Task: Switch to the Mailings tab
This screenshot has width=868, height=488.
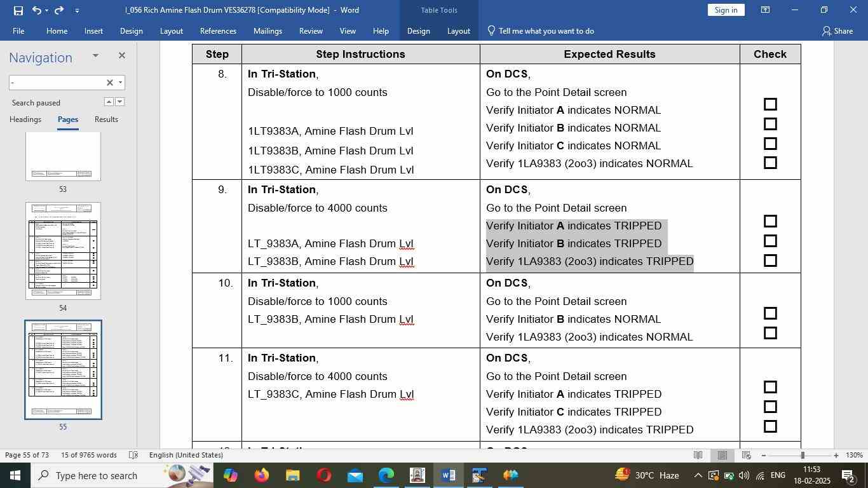Action: coord(268,30)
